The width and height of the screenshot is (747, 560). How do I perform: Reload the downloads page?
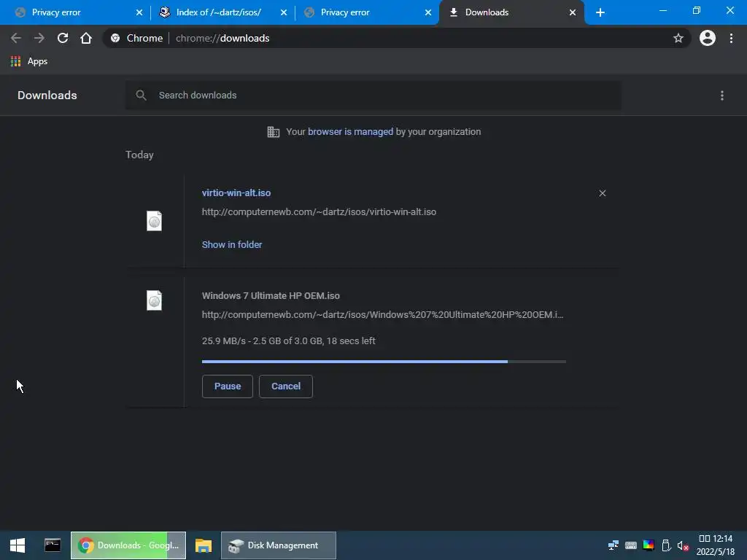click(63, 38)
